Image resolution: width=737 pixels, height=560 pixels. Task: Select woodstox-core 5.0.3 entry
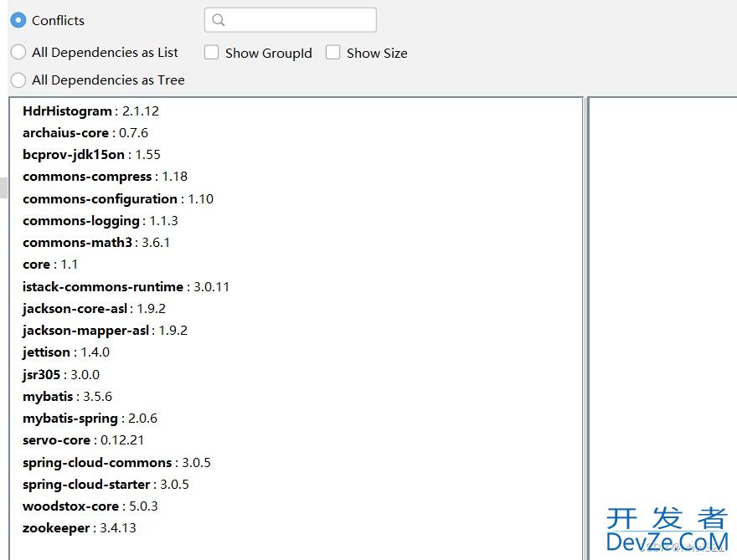90,506
